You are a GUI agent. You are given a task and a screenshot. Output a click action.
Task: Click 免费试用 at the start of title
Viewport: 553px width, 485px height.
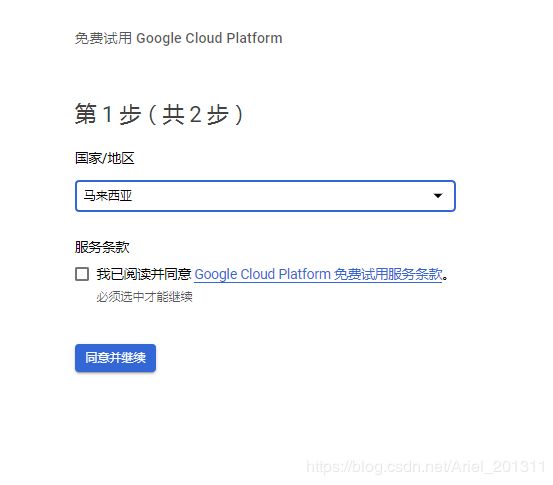[x=103, y=38]
